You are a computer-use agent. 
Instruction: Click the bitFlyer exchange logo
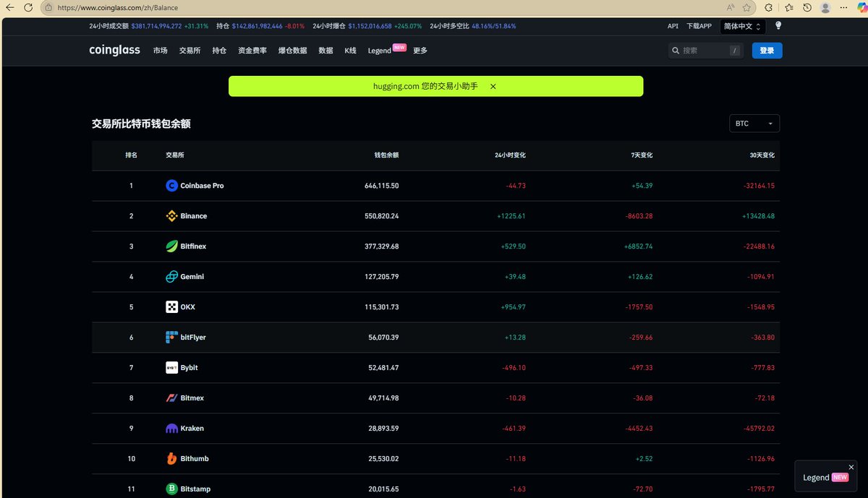[x=171, y=338]
